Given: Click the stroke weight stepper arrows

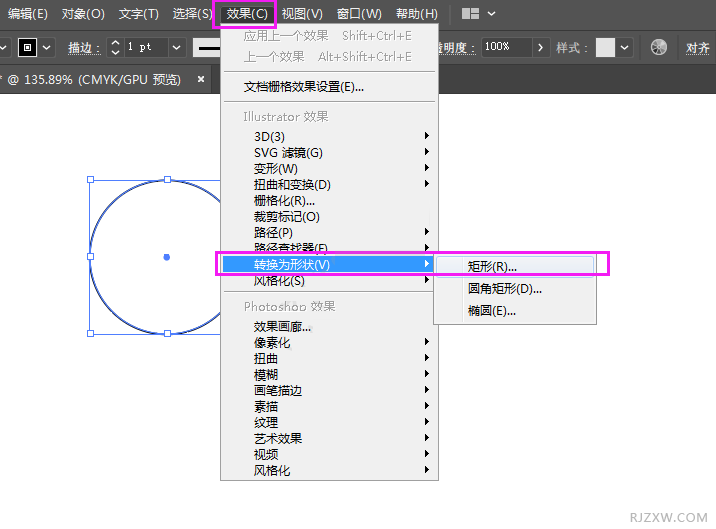Looking at the screenshot, I should pos(116,47).
